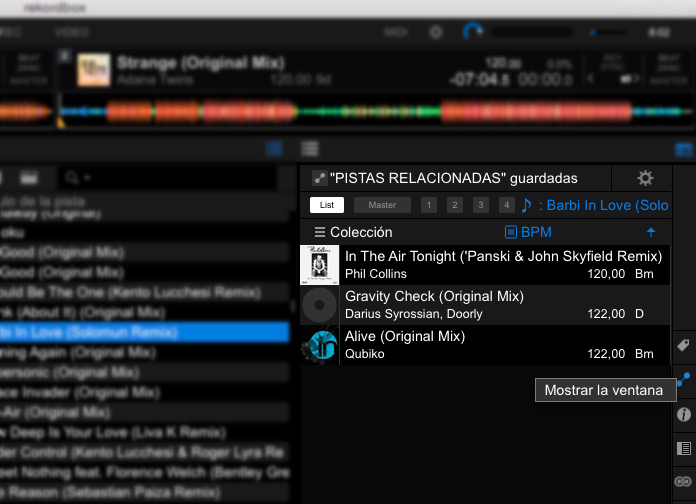Select Could Be The One Kento Lucchesi Remix
This screenshot has width=696, height=504.
tap(145, 292)
